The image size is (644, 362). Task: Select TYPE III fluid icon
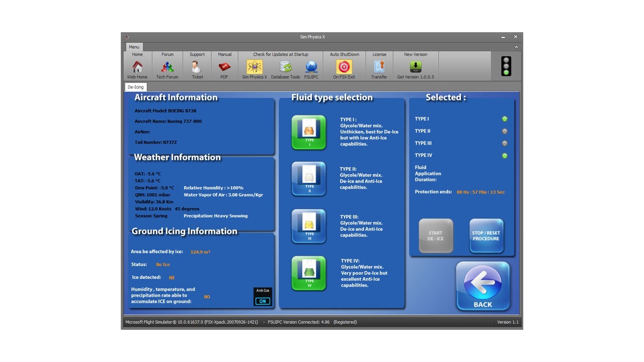point(309,226)
